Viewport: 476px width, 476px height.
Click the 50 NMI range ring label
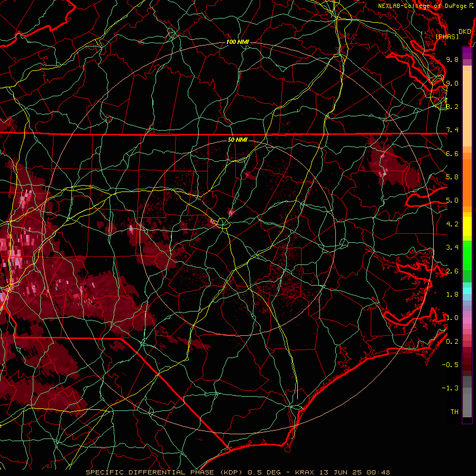237,140
